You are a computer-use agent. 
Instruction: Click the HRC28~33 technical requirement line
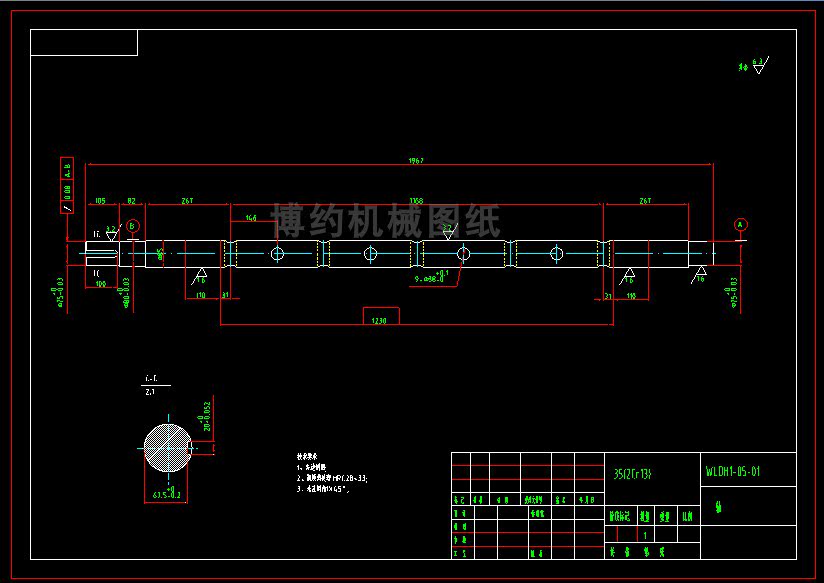(332, 478)
